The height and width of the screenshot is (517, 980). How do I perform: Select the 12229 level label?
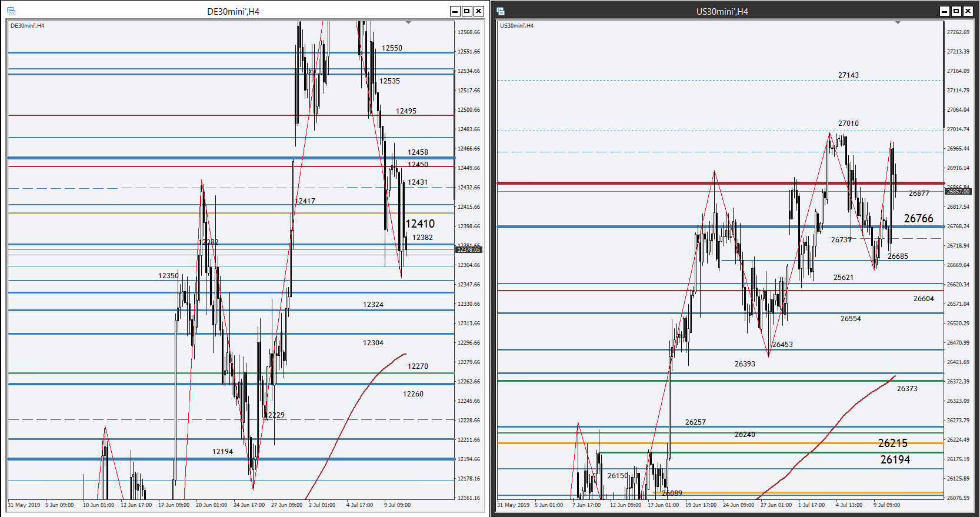coord(274,415)
